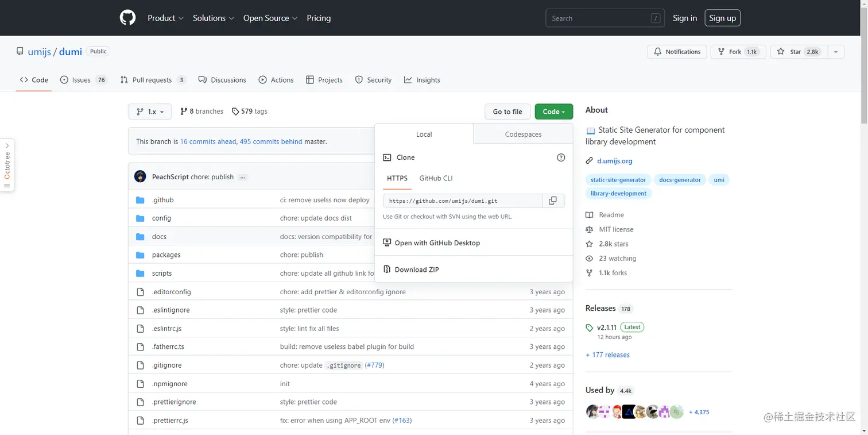
Task: Copy the HTTPS clone URL
Action: [x=553, y=201]
